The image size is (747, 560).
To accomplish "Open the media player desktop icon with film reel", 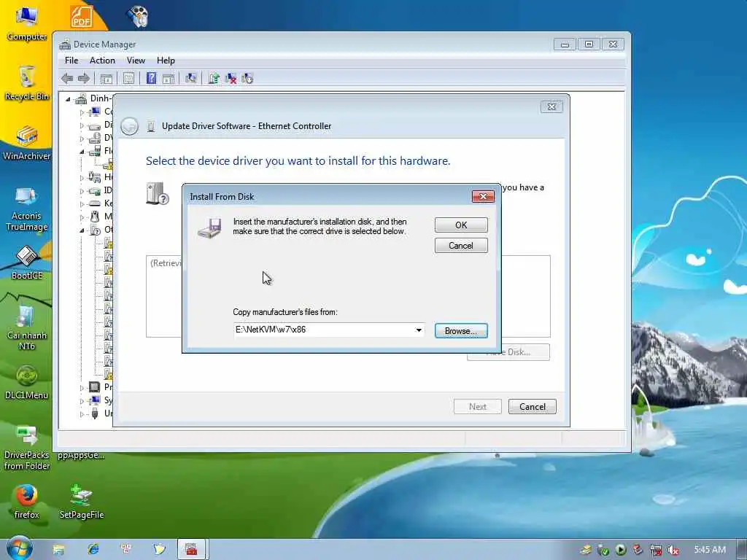I will pos(138,16).
